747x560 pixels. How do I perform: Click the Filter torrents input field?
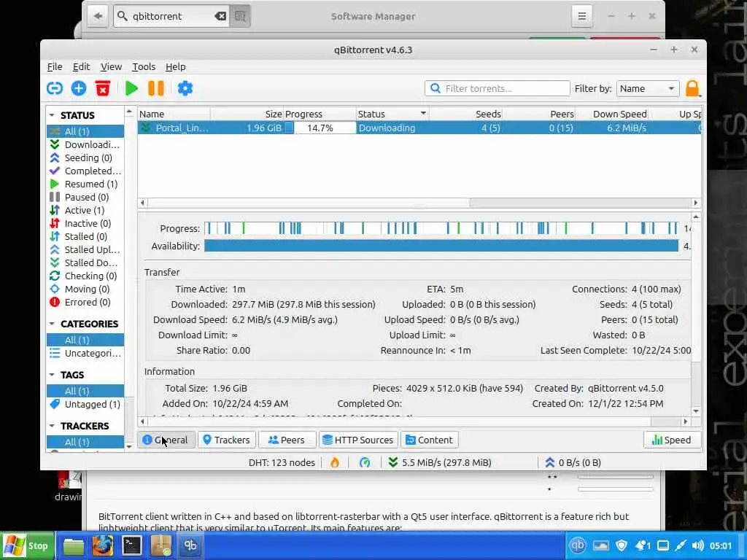[497, 88]
